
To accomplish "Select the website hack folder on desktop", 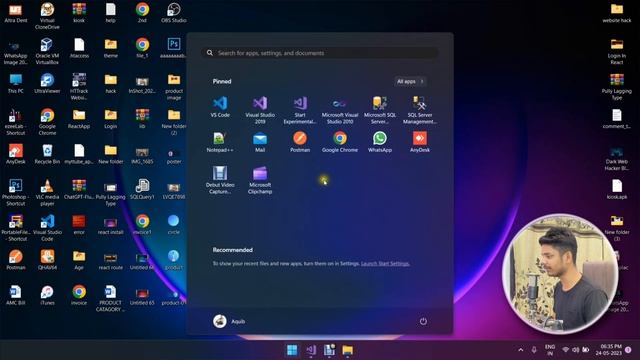I will [617, 13].
